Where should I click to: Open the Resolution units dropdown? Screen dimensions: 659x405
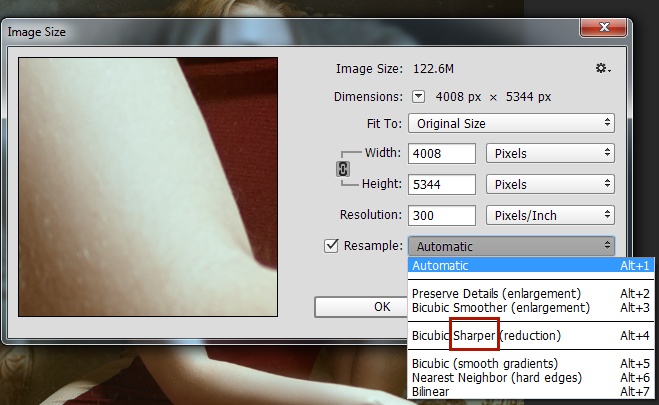549,215
